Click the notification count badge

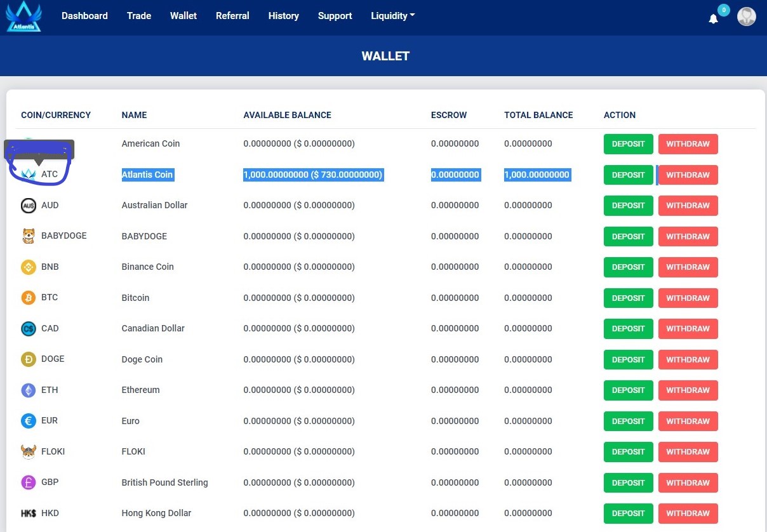[724, 10]
